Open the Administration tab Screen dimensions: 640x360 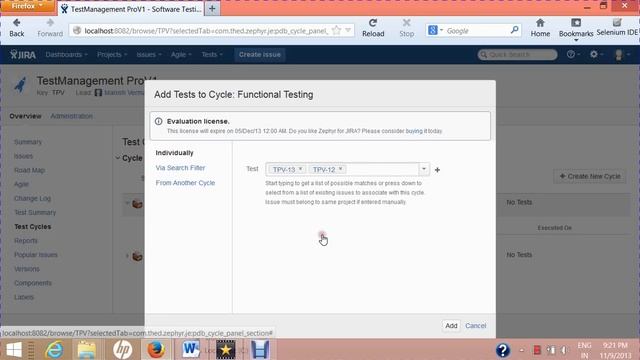click(x=71, y=116)
